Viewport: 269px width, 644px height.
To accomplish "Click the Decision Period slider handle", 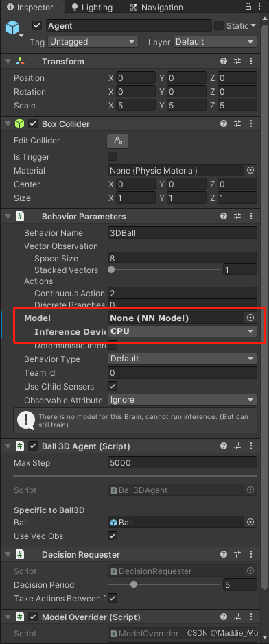I will point(134,584).
